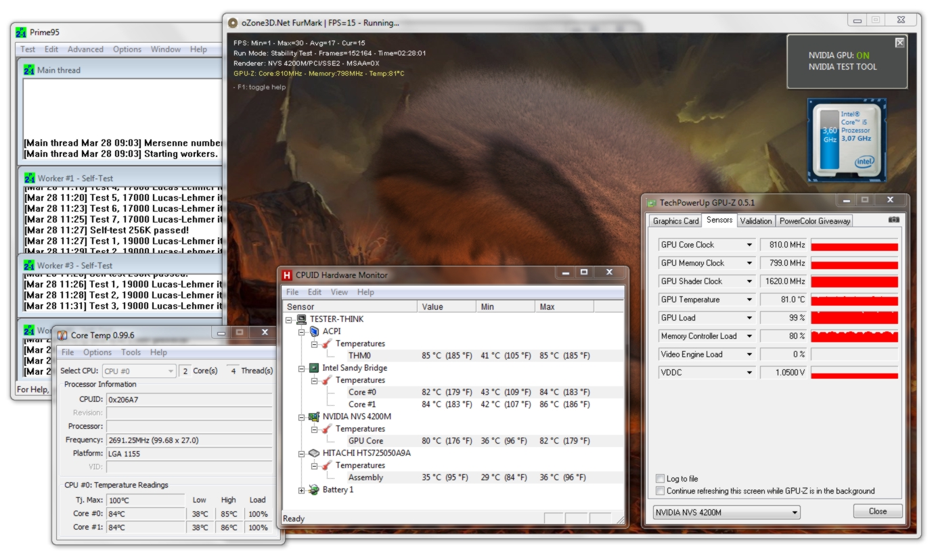Screen dimensions: 936x560
Task: Switch to the Graphics Card tab
Action: coord(675,220)
